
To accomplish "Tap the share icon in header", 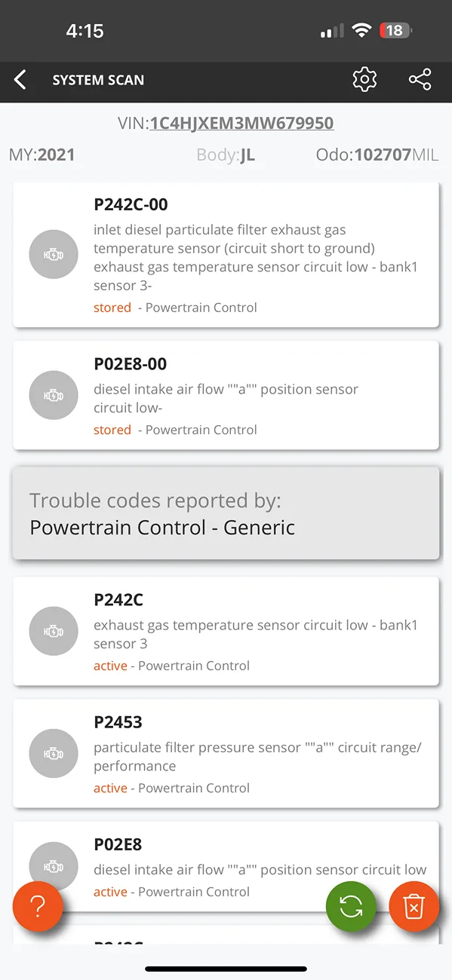I will (x=420, y=80).
